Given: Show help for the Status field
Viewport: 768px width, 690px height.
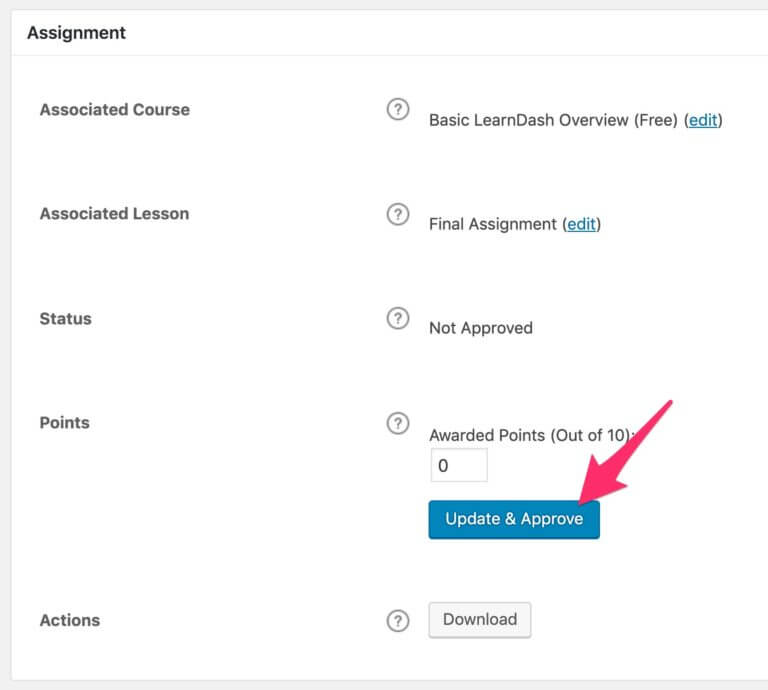Looking at the screenshot, I should 398,319.
